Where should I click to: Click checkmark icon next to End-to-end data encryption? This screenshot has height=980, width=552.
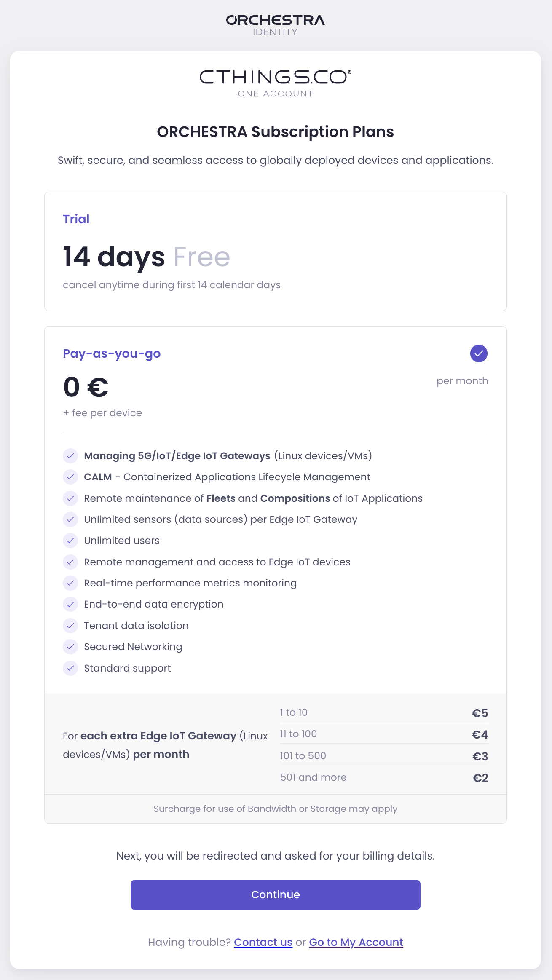click(70, 604)
